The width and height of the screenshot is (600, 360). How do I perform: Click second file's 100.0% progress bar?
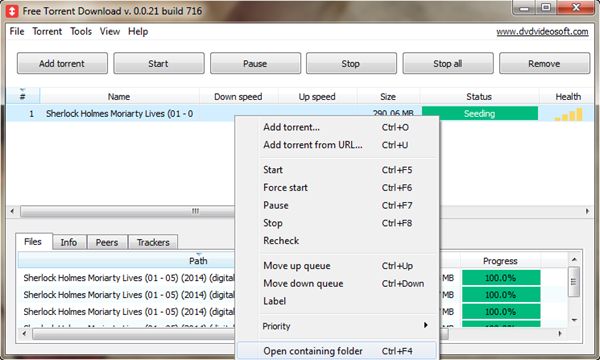pos(501,295)
